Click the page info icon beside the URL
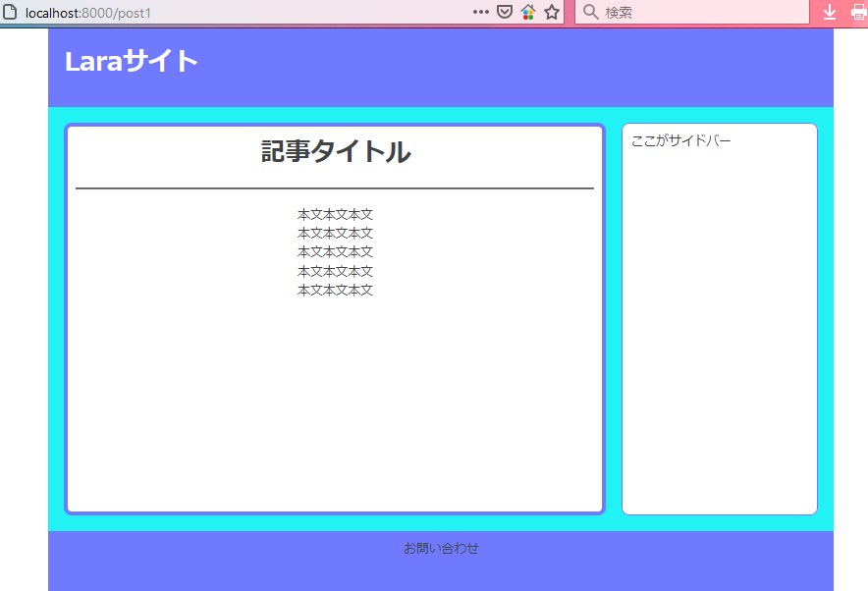868x591 pixels. point(10,13)
